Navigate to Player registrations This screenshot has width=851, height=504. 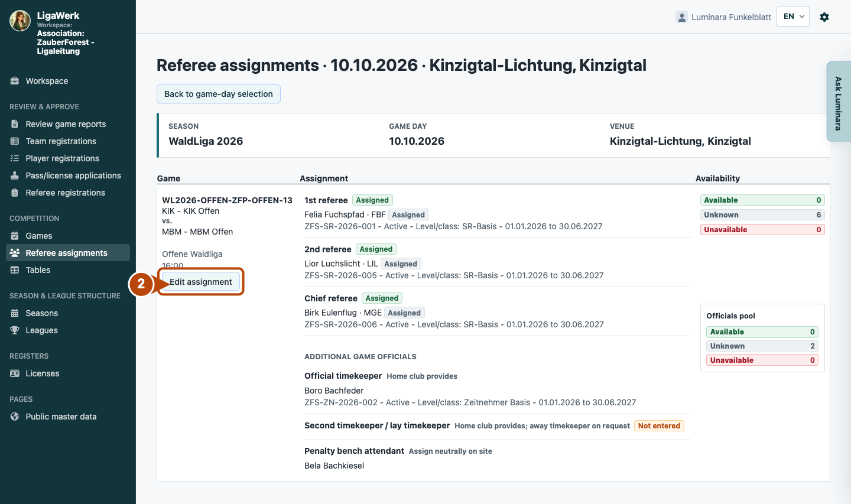pos(68,158)
